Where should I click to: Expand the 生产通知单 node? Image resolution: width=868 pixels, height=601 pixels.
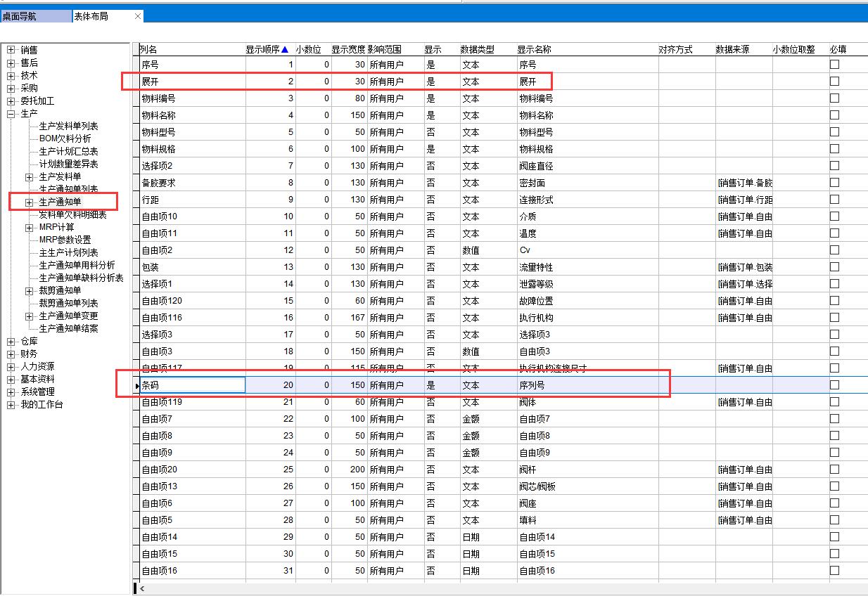tap(30, 202)
